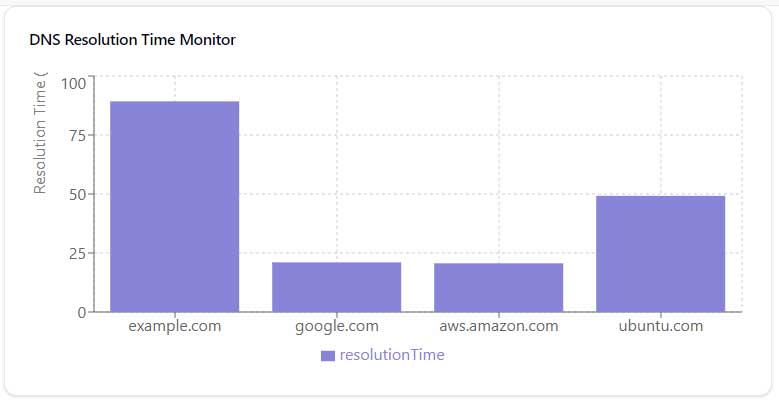Click the resolutionTime legend color swatch

pos(327,356)
